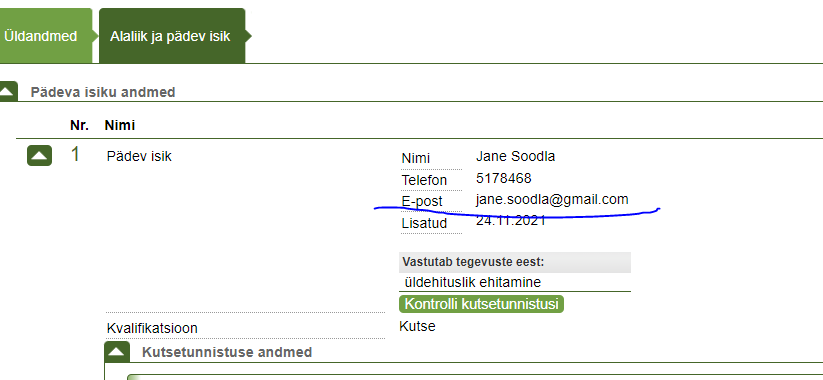Image resolution: width=823 pixels, height=380 pixels.
Task: Click the Pädeva isiku andmed heading
Action: click(x=103, y=92)
